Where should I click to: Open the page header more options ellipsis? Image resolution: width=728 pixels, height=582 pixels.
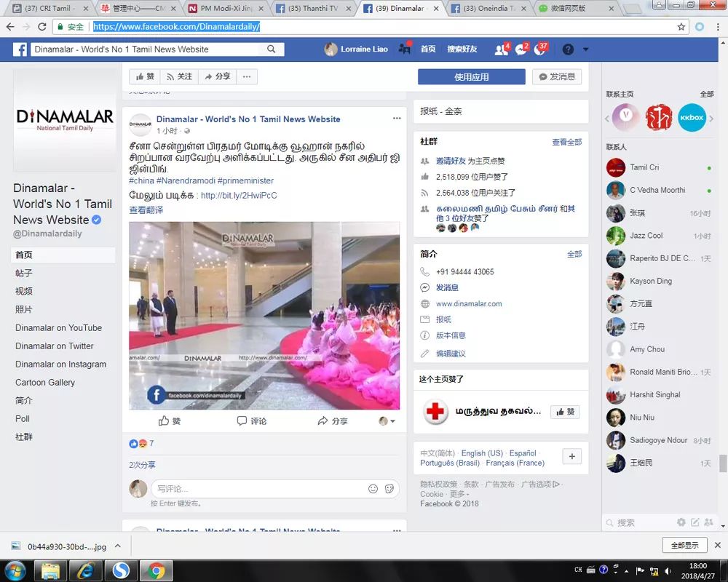(247, 76)
